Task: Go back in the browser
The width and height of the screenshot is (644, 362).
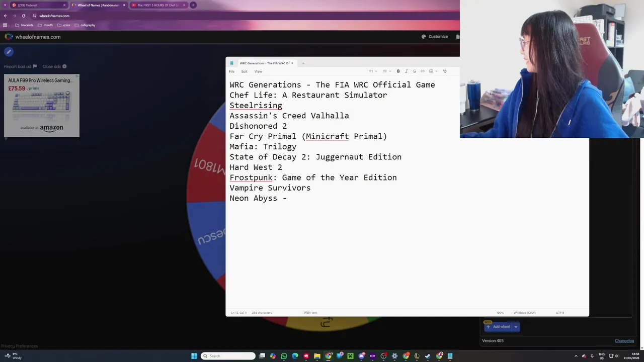Action: [x=6, y=16]
